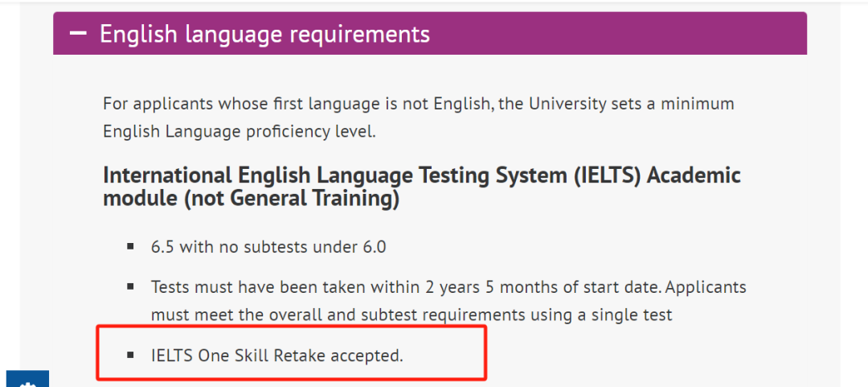Viewport: 868px width, 387px height.
Task: Click the "For applicants whose first language" paragraph
Action: (x=418, y=104)
